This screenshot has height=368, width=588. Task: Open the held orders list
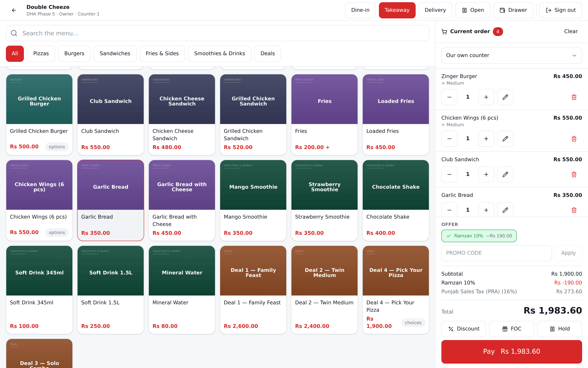pos(473,10)
